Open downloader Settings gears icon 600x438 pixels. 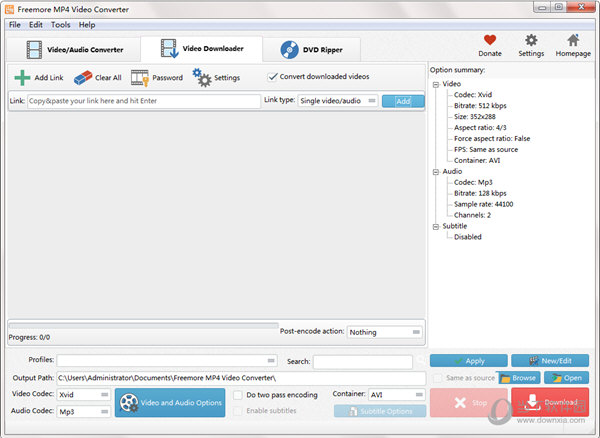(x=202, y=78)
